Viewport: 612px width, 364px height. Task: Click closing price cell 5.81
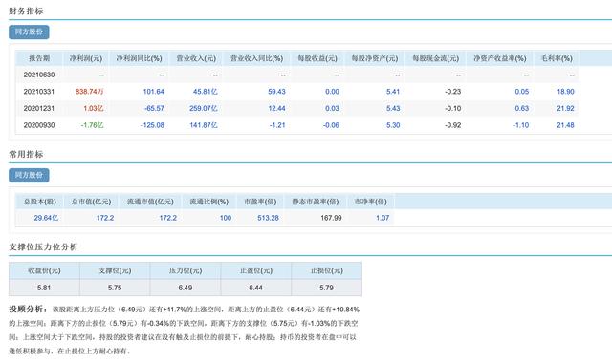click(x=44, y=288)
